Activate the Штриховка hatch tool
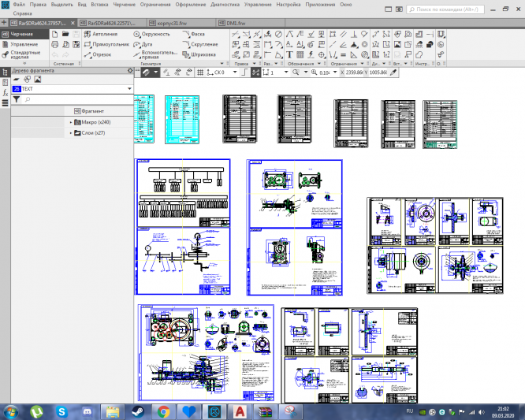 (202, 54)
